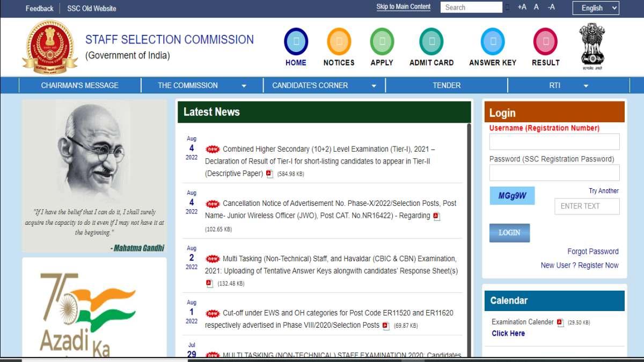Click the Forgot Password link
644x362 pixels.
click(592, 252)
